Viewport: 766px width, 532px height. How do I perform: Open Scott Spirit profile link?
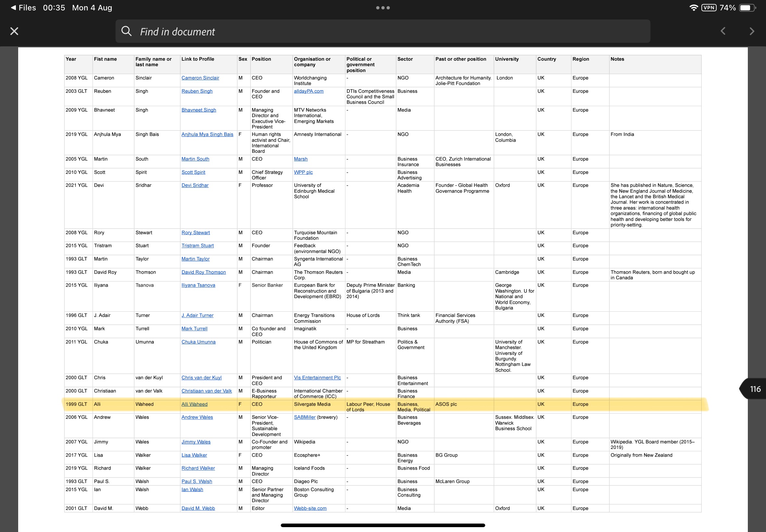193,172
